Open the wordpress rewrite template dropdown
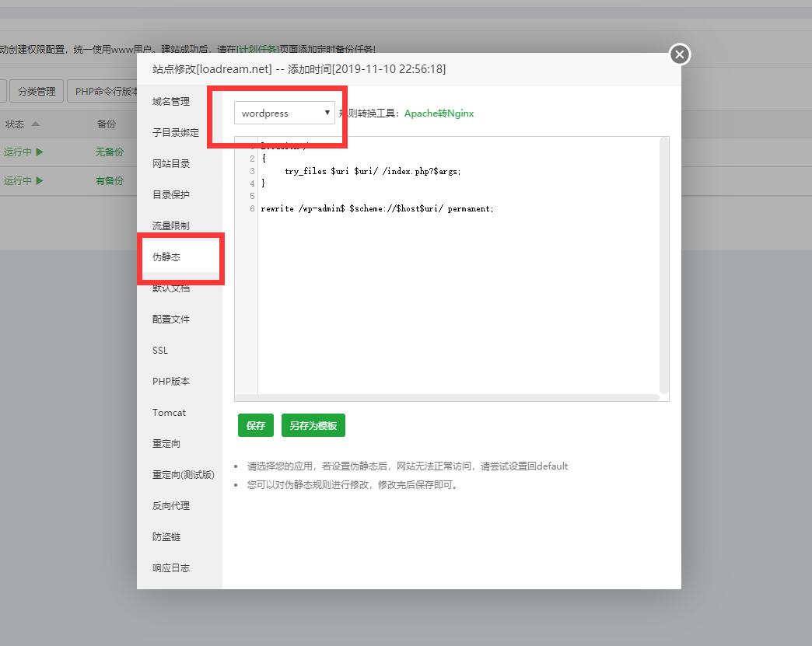 tap(285, 113)
